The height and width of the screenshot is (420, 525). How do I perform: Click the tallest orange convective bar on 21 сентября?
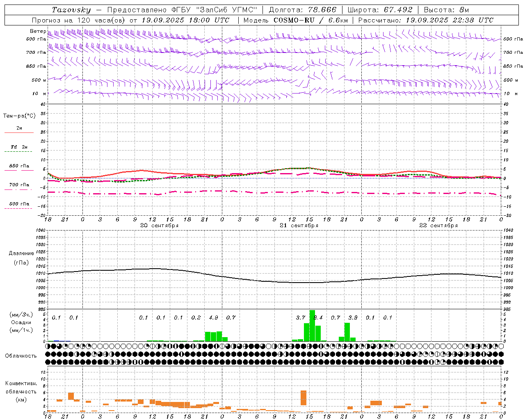(x=304, y=398)
